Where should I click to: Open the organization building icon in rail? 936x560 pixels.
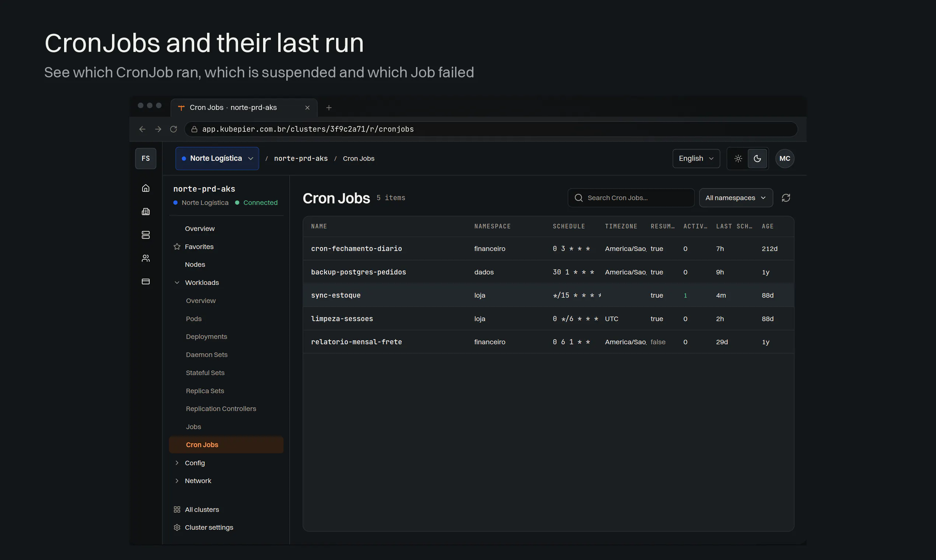(x=146, y=211)
